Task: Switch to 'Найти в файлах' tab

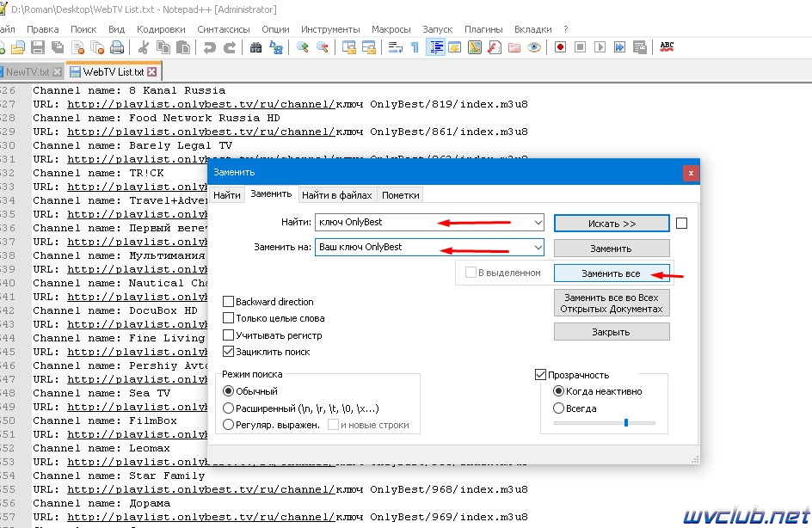Action: point(337,195)
